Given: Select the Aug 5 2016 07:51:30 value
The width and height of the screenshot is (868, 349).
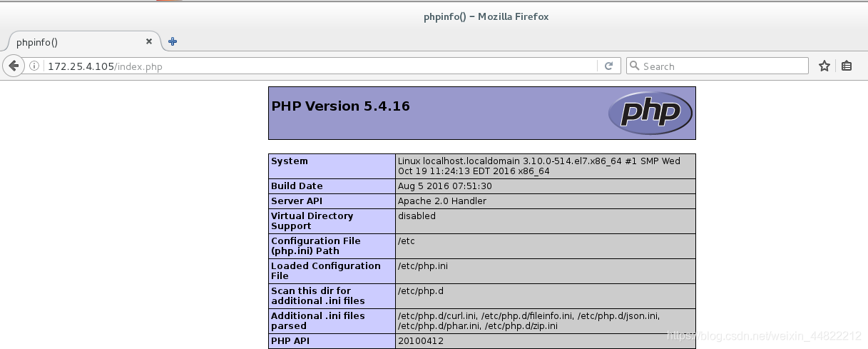Looking at the screenshot, I should (x=444, y=186).
